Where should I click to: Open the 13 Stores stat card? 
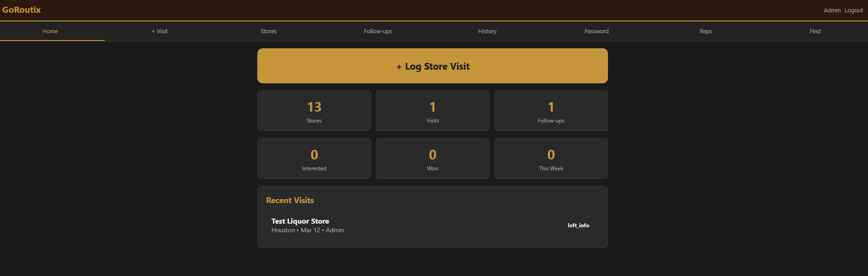pyautogui.click(x=314, y=111)
